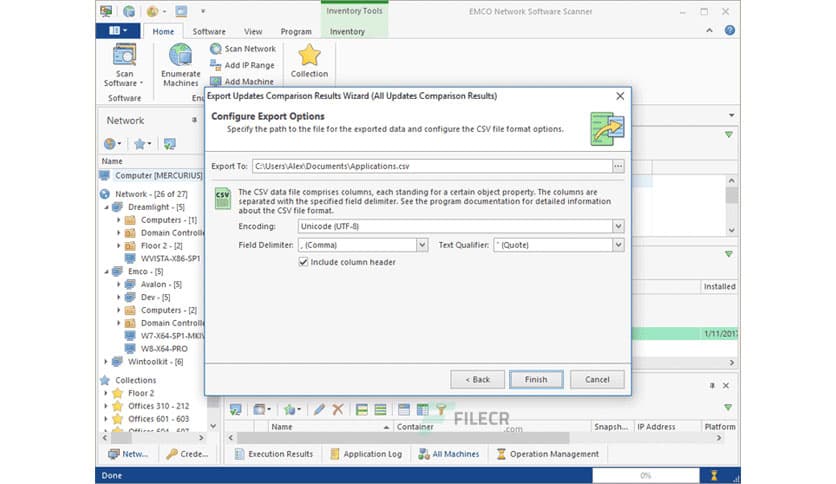Image resolution: width=836 pixels, height=484 pixels.
Task: Click the Enumerate Machines globe icon
Action: [x=181, y=55]
